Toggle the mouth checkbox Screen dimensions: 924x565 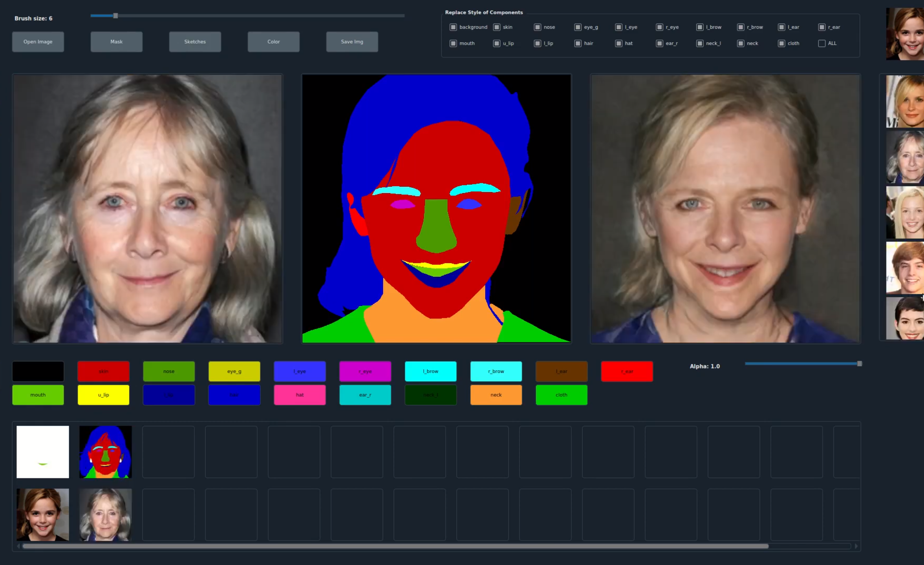pyautogui.click(x=453, y=43)
